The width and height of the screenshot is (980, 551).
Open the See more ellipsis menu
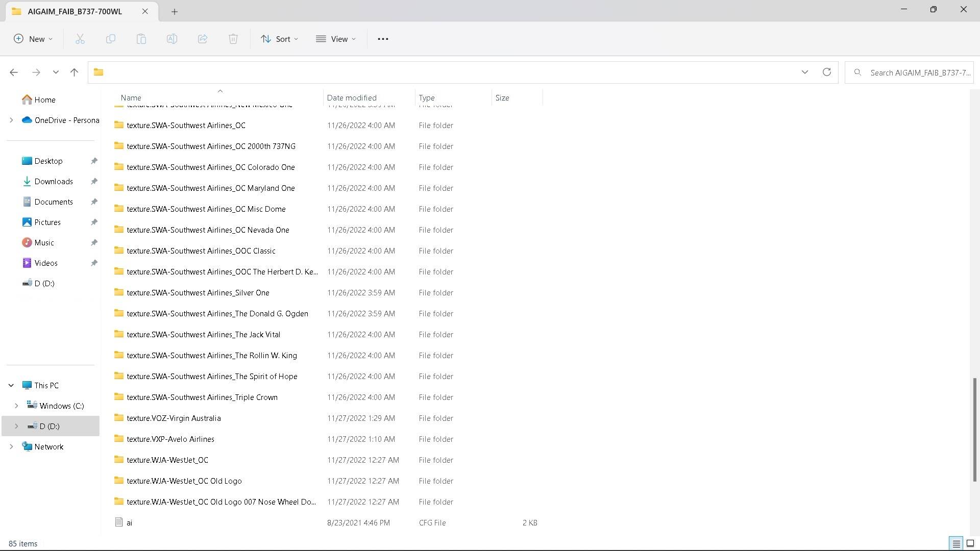click(383, 39)
